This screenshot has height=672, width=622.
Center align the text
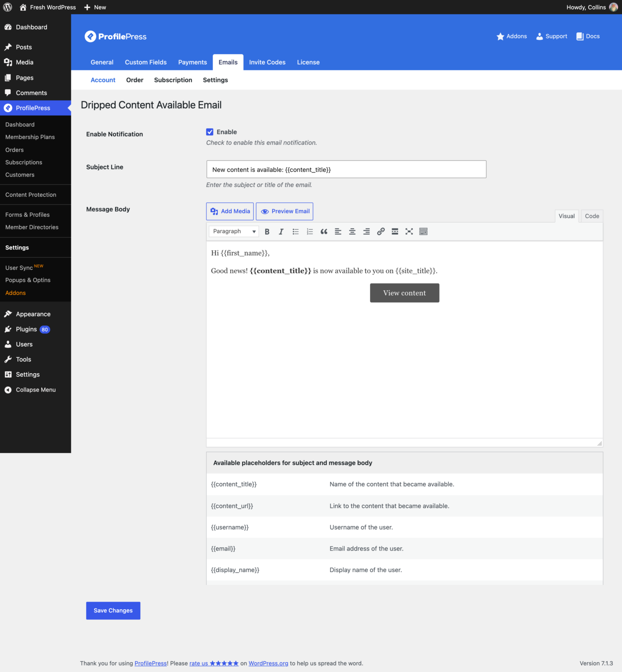click(x=352, y=232)
